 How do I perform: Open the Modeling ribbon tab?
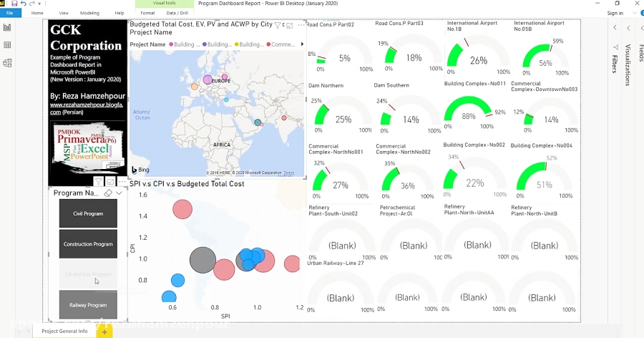click(89, 13)
